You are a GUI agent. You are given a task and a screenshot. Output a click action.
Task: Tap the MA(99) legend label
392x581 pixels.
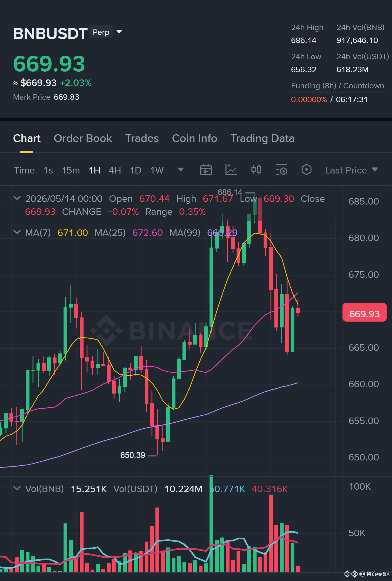(185, 233)
